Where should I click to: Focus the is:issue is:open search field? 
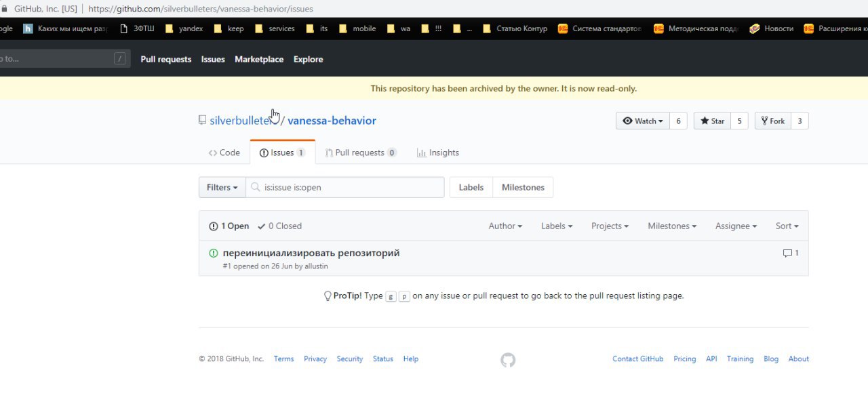point(344,187)
